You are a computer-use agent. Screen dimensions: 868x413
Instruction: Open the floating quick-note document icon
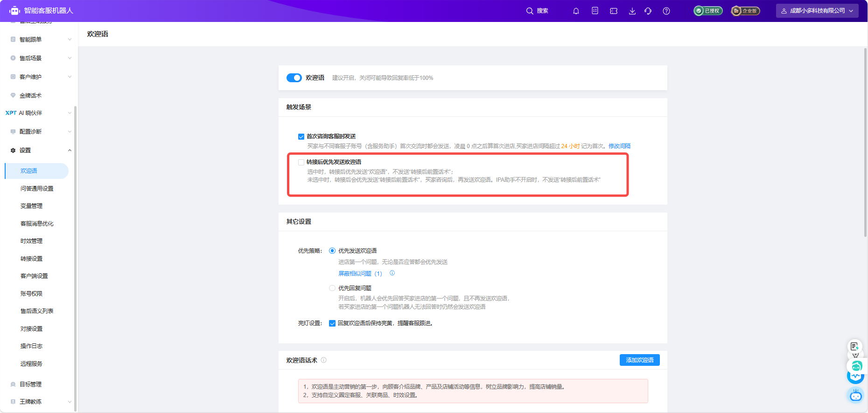(x=854, y=346)
